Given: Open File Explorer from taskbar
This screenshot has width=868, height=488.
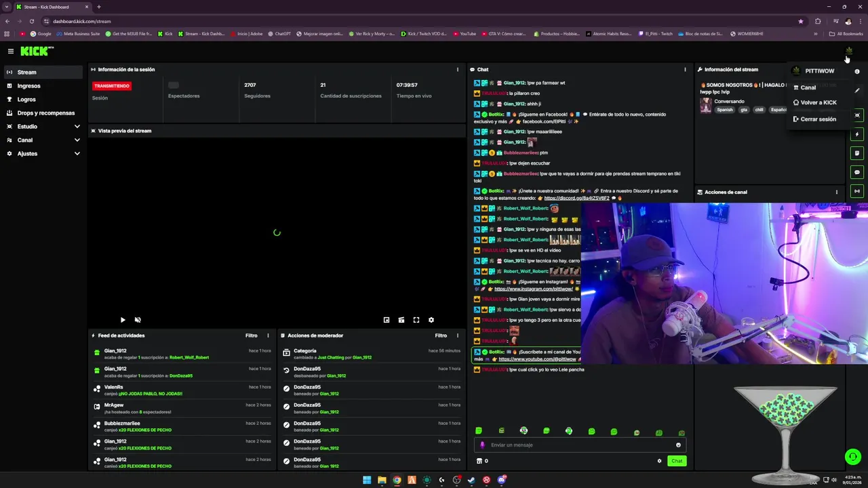Looking at the screenshot, I should click(382, 480).
